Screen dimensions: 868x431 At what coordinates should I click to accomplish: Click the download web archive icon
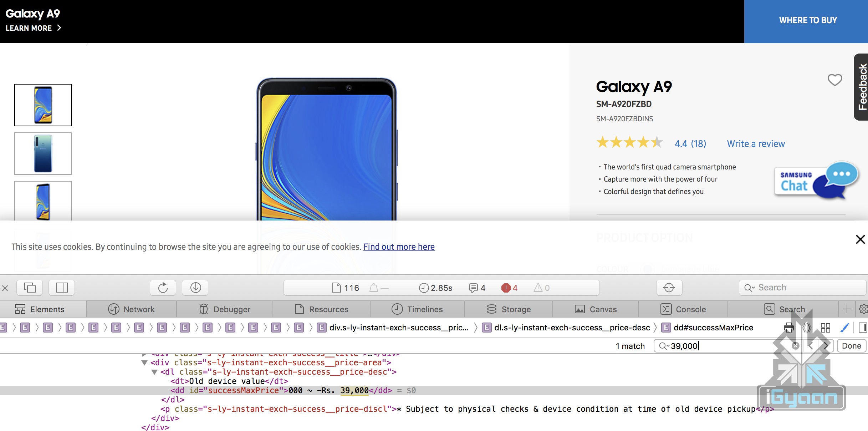click(195, 288)
